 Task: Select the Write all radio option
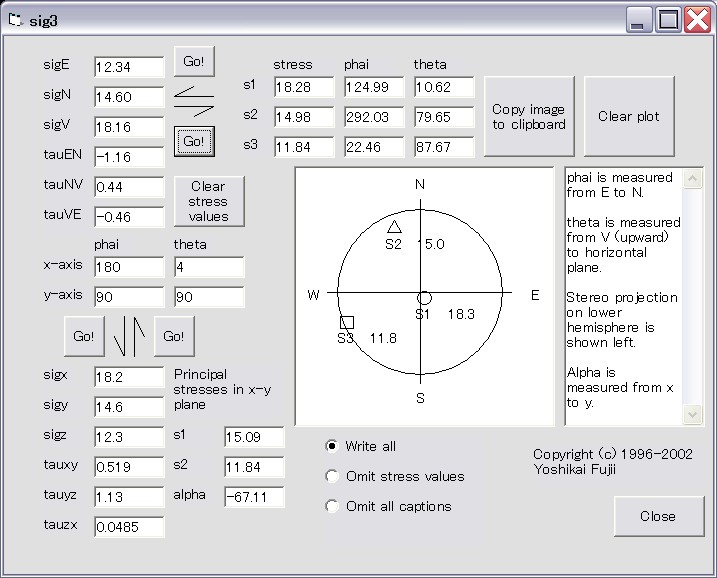(x=333, y=446)
